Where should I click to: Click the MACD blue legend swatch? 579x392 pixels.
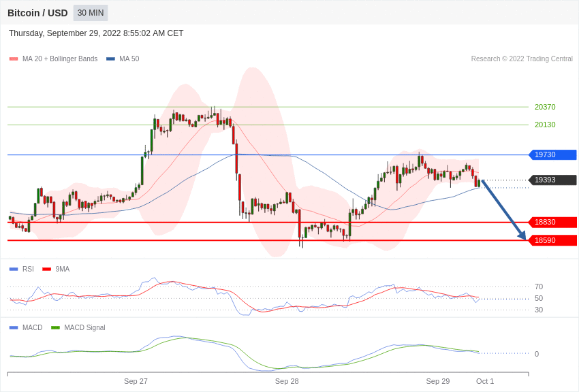click(14, 328)
